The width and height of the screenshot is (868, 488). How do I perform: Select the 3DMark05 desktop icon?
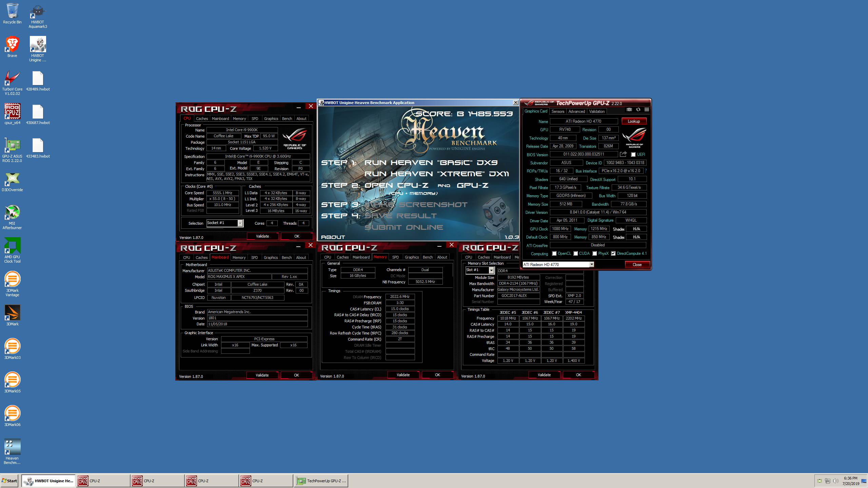(x=12, y=383)
